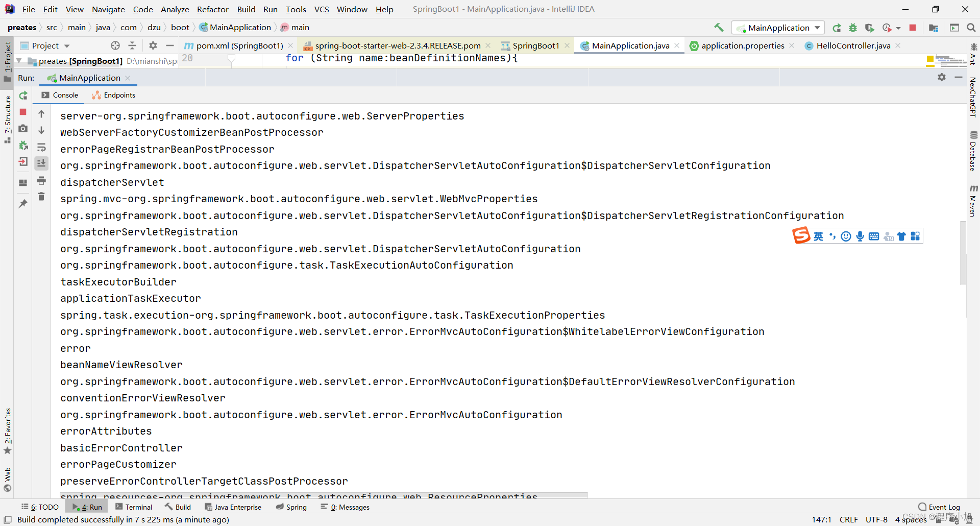This screenshot has width=980, height=526.
Task: Click the yellow inspection warning marker
Action: [x=930, y=59]
